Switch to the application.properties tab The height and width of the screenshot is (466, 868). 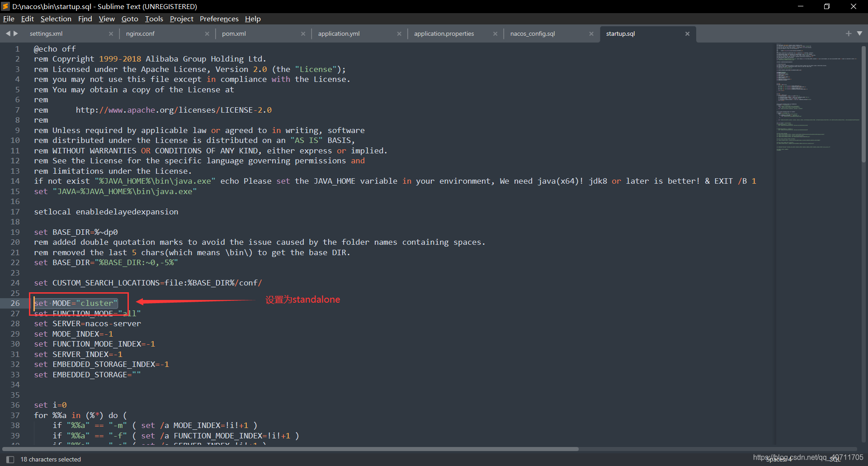coord(443,33)
